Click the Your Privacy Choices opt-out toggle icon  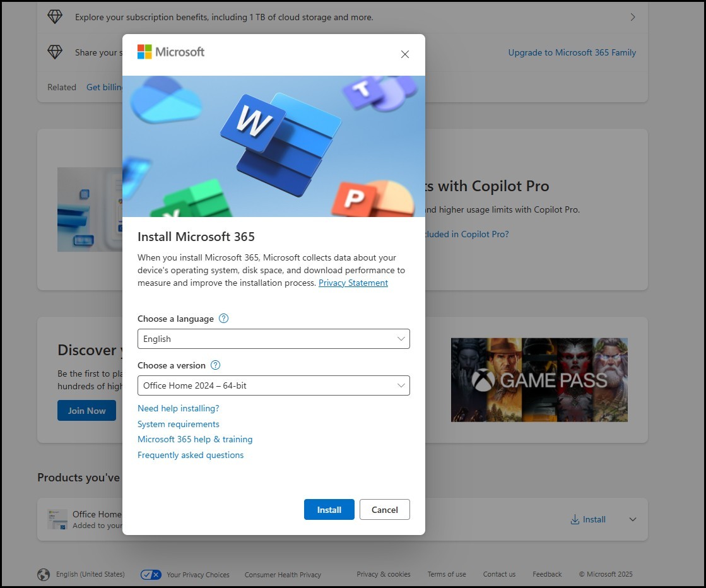coord(150,575)
